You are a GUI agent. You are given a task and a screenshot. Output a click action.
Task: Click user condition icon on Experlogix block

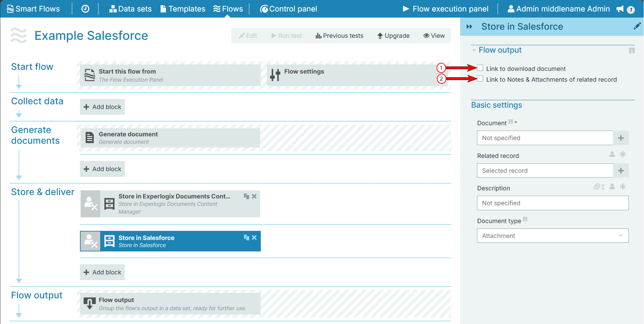tap(90, 204)
